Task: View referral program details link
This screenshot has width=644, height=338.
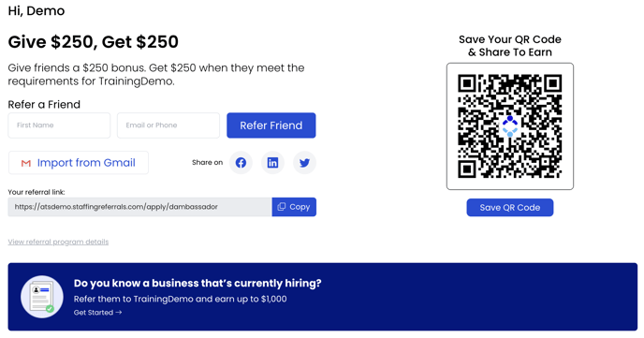Action: tap(58, 242)
